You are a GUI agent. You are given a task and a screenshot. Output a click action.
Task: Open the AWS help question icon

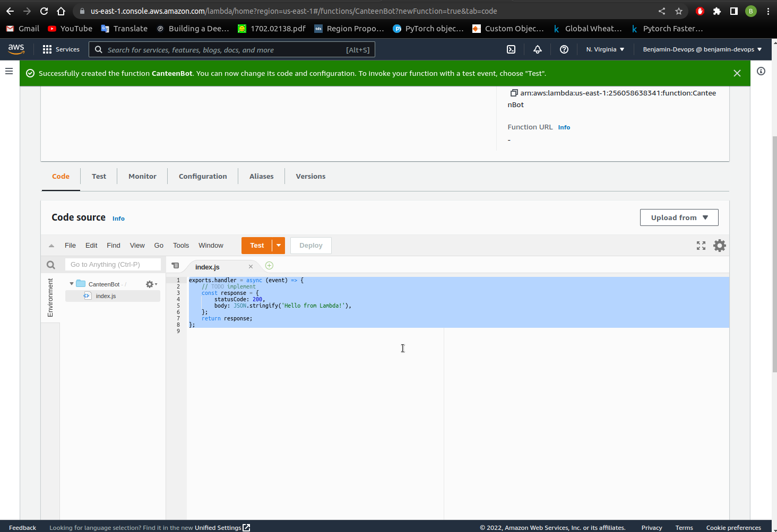[x=564, y=49]
